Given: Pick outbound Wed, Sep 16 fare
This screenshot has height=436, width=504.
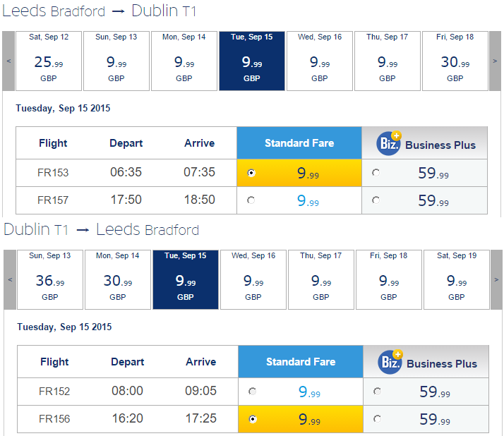Looking at the screenshot, I should coord(320,61).
